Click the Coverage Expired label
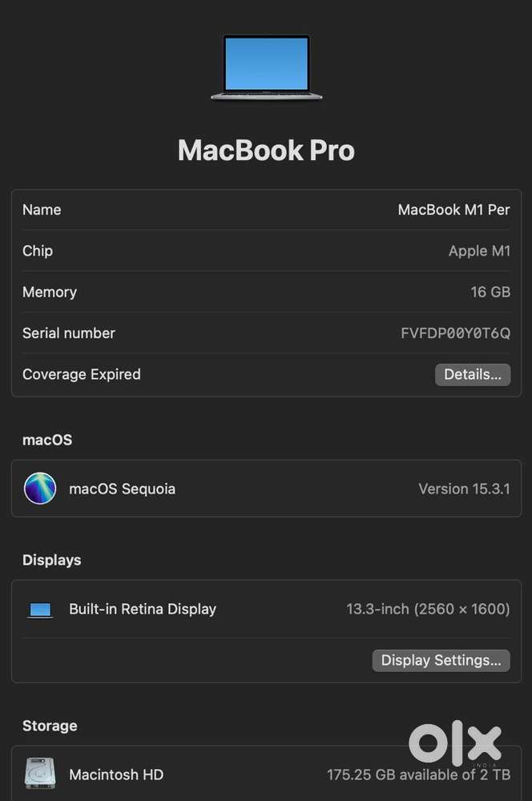 point(81,374)
